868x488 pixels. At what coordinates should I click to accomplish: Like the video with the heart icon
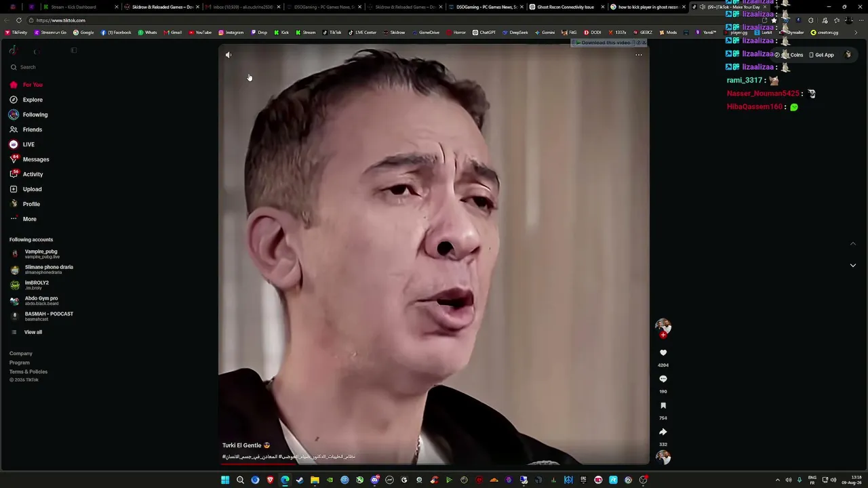(663, 352)
